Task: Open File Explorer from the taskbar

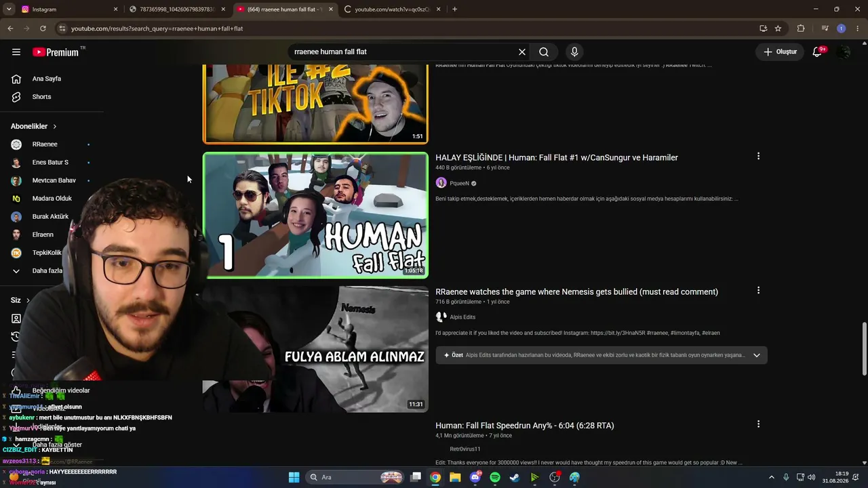Action: 455,477
